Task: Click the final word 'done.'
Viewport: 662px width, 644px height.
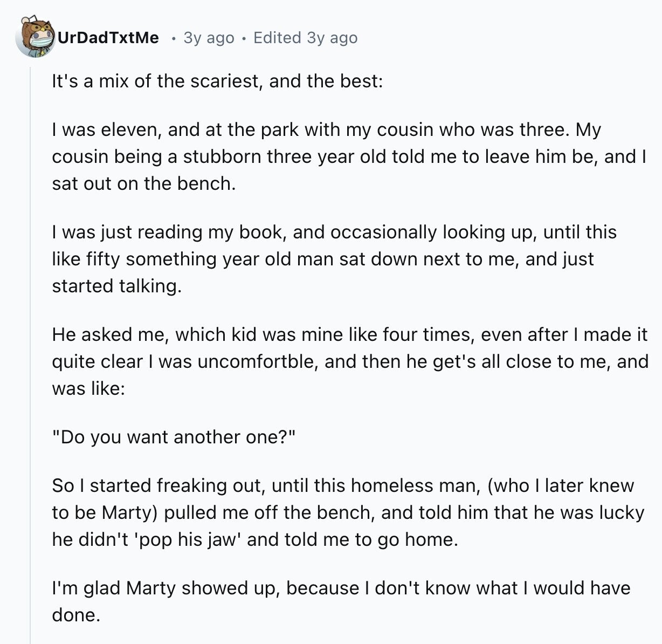Action: tap(76, 615)
